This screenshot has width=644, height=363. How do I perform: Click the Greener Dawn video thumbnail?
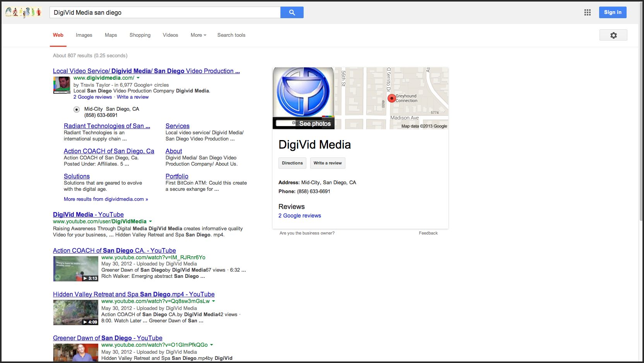pyautogui.click(x=76, y=353)
